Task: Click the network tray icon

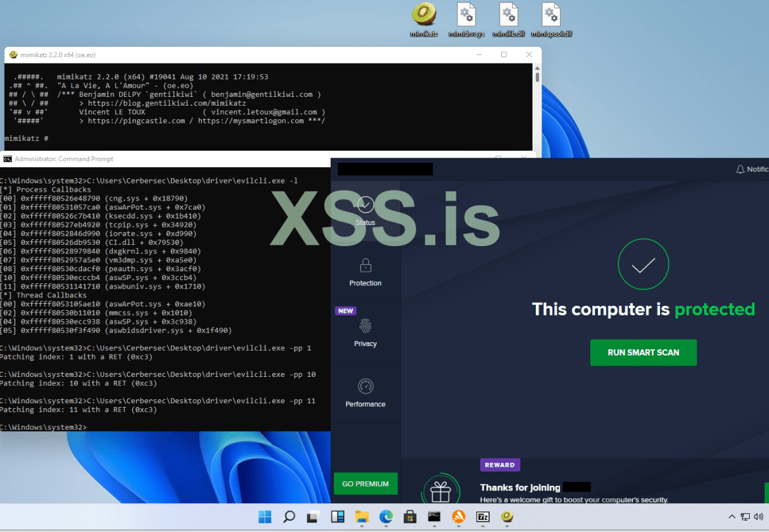Action: click(745, 517)
